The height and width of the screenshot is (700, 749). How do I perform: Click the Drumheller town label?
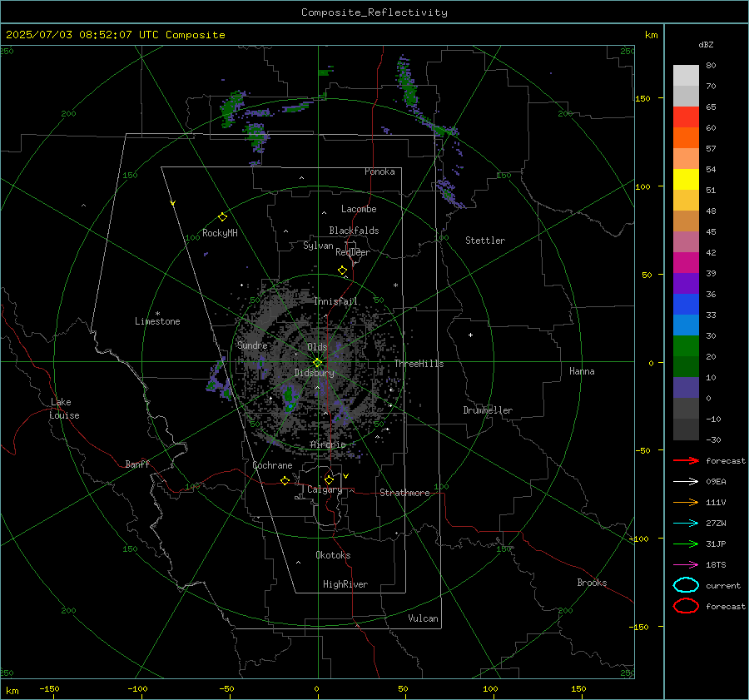(488, 410)
